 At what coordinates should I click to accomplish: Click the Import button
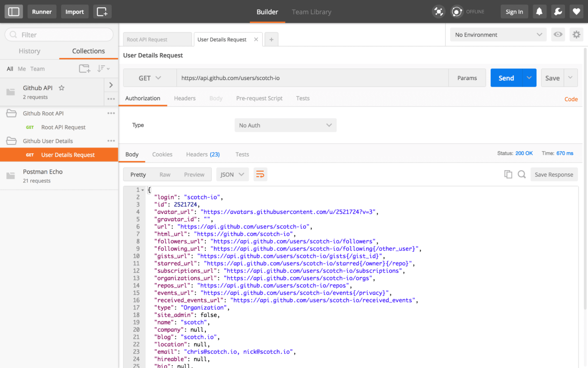(x=75, y=12)
